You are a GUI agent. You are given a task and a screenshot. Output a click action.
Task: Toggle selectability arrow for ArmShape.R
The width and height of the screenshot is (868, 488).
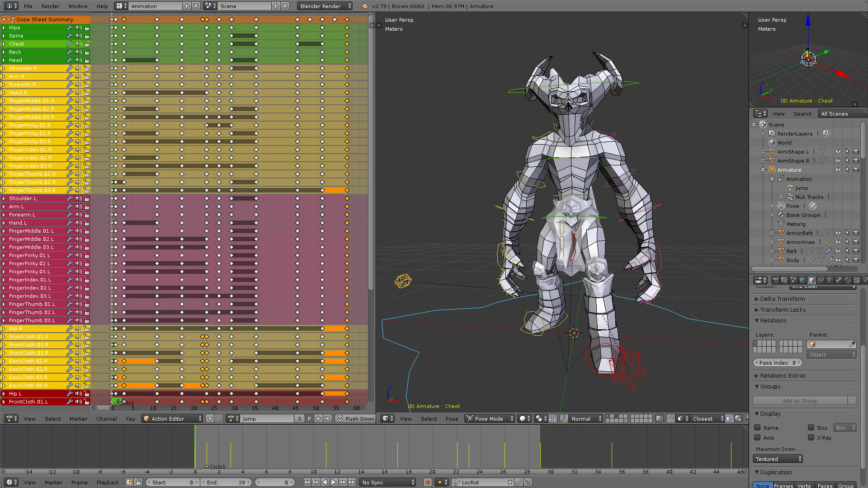(847, 161)
